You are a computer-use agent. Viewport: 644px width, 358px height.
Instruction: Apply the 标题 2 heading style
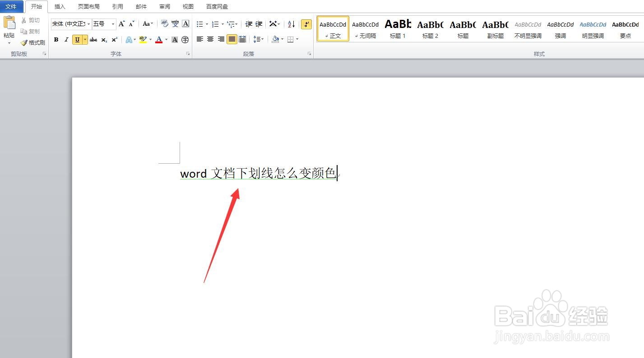point(431,29)
